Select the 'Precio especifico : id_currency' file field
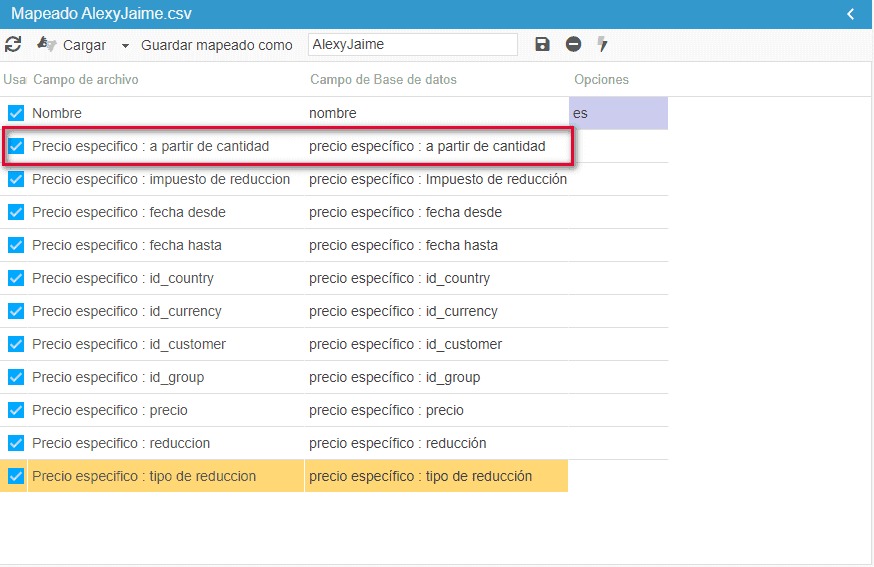The width and height of the screenshot is (874, 567). click(127, 311)
